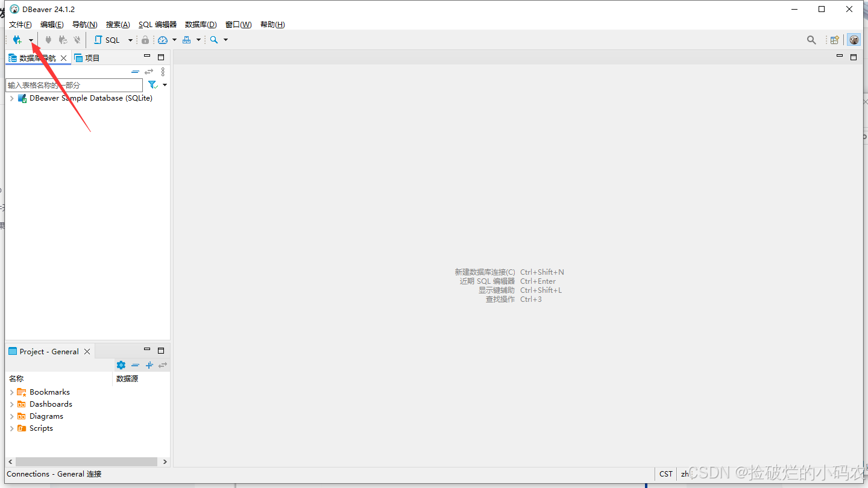Click the open perspective icon at top right
868x488 pixels.
835,40
